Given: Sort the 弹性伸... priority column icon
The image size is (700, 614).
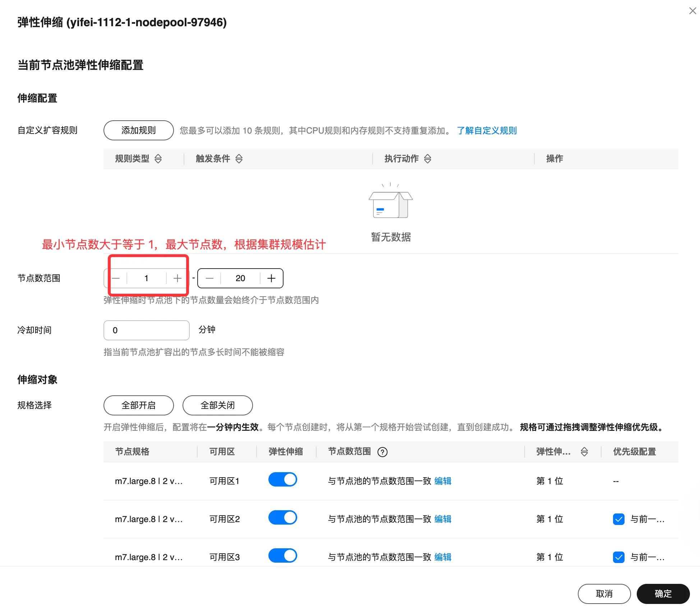Looking at the screenshot, I should coord(584,452).
